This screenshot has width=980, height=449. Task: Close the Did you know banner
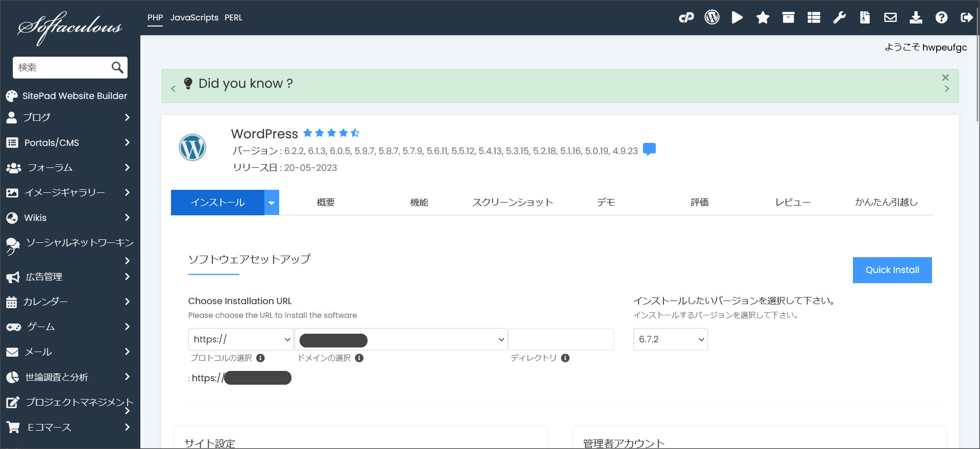coord(945,78)
